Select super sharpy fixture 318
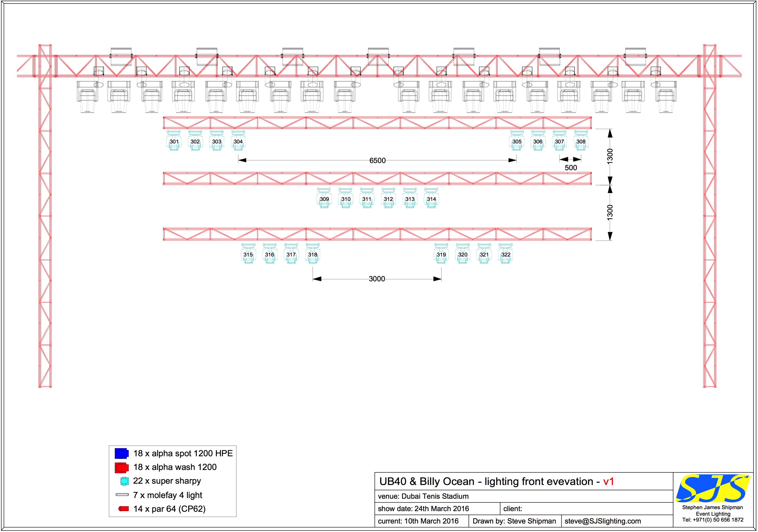Viewport: 758px width, 532px height. click(313, 254)
